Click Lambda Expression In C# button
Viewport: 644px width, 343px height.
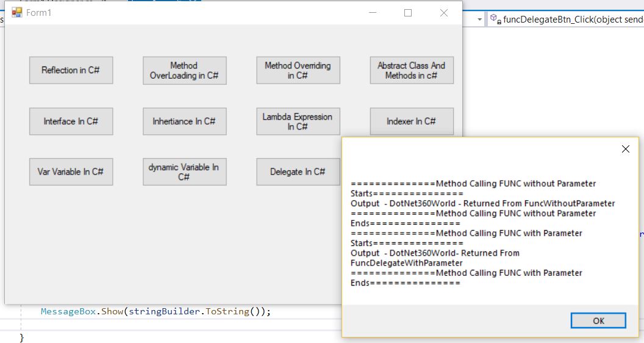pos(298,121)
